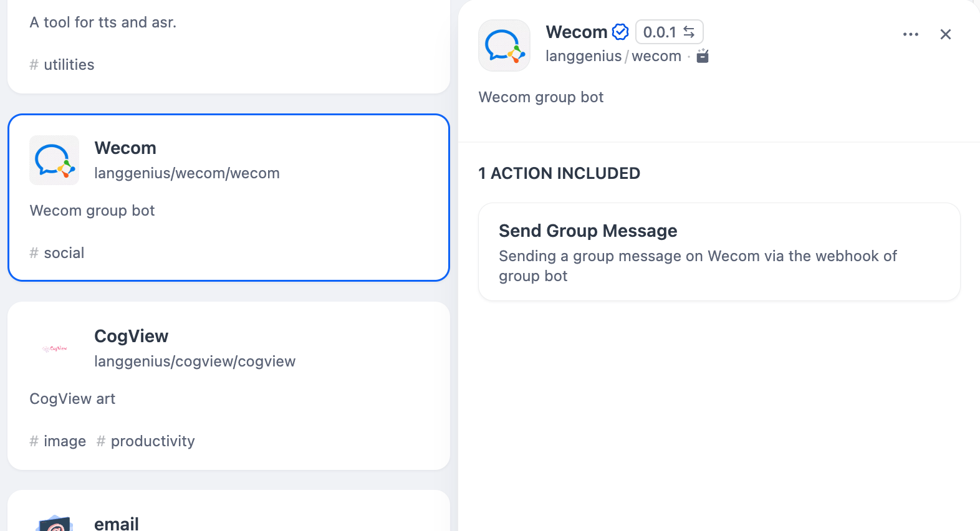The image size is (980, 531).
Task: Click the social tag on Wecom card
Action: (57, 253)
